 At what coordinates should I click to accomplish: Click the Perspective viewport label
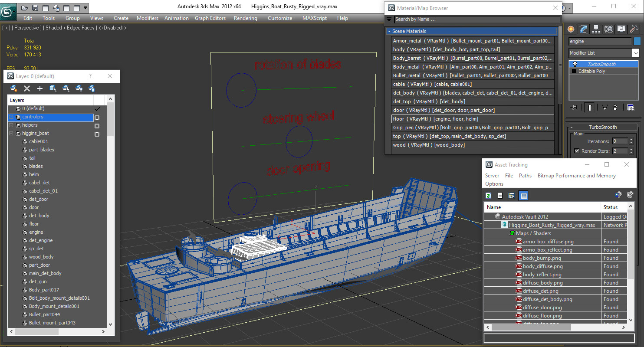26,28
